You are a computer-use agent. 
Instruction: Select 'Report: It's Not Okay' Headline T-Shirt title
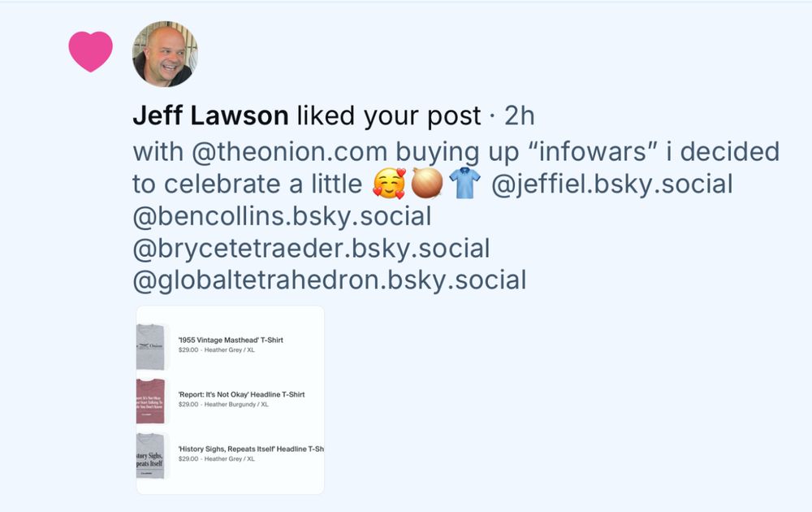tap(241, 394)
